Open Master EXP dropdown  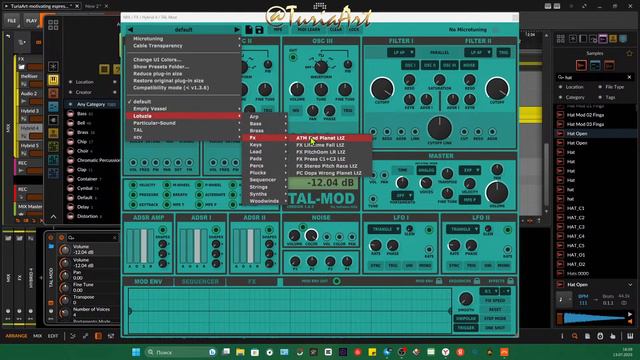click(469, 170)
